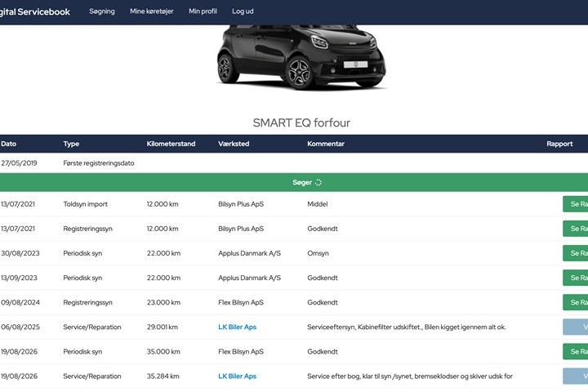The image size is (588, 392).
Task: Click the 23.000 km cell
Action: tap(163, 302)
